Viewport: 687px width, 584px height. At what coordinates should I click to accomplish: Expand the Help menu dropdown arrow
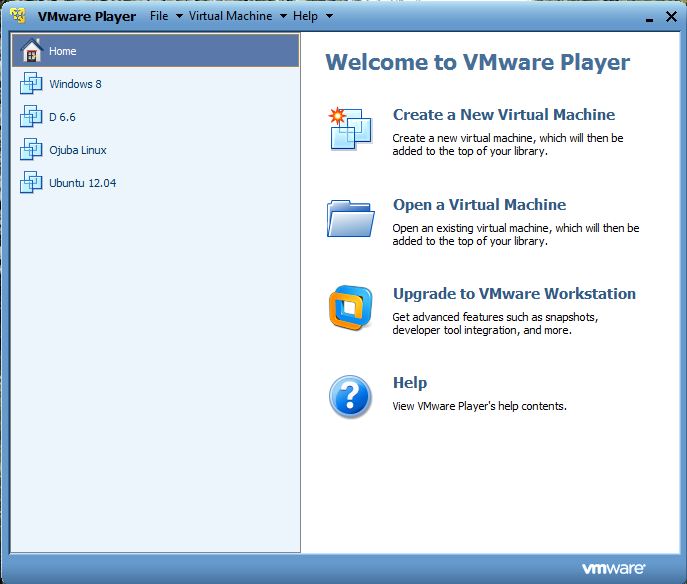(329, 16)
